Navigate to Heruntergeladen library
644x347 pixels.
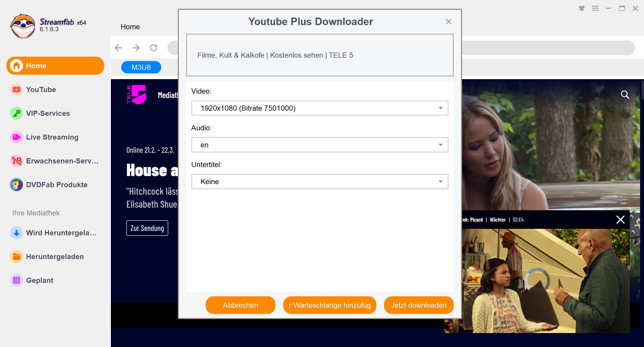pos(55,257)
